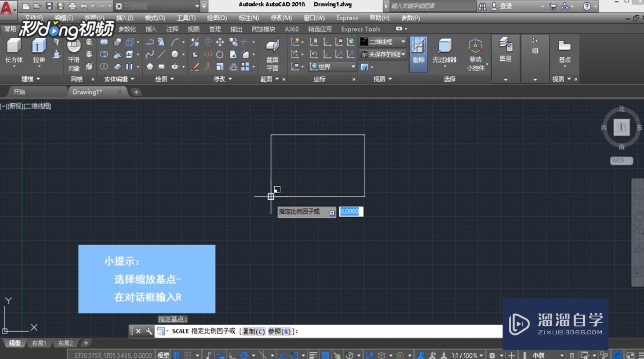Open the 小数 units dropdown in status bar

[548, 355]
